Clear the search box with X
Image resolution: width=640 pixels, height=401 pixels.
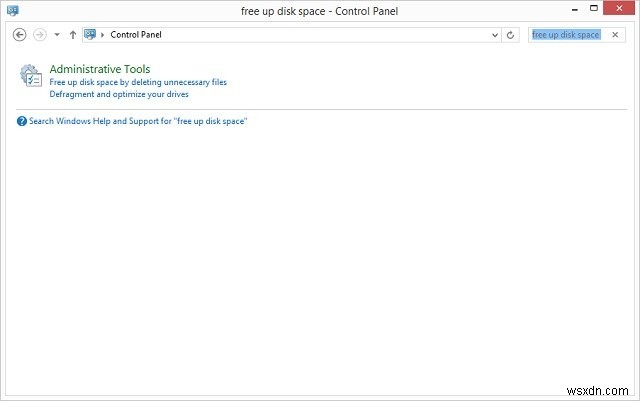[x=615, y=34]
